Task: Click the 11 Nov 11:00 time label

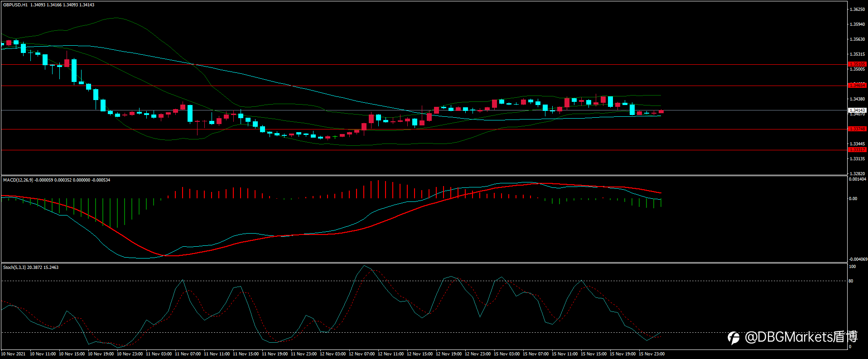Action: tap(217, 354)
